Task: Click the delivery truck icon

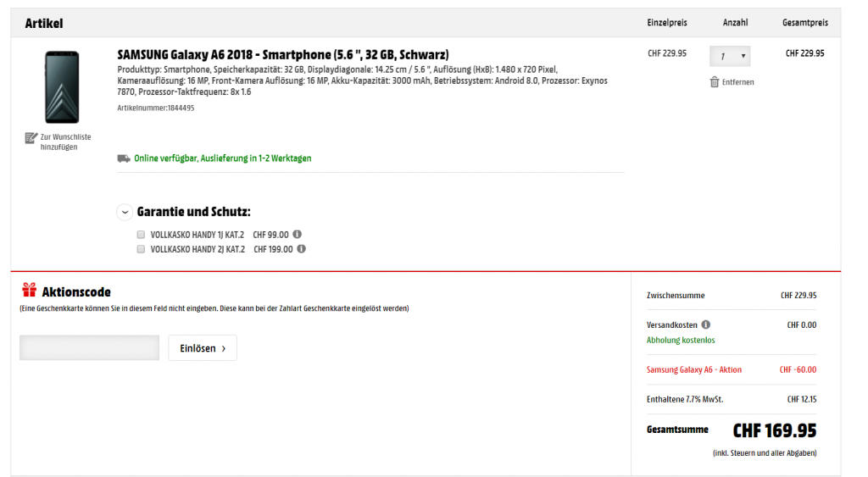Action: [124, 158]
